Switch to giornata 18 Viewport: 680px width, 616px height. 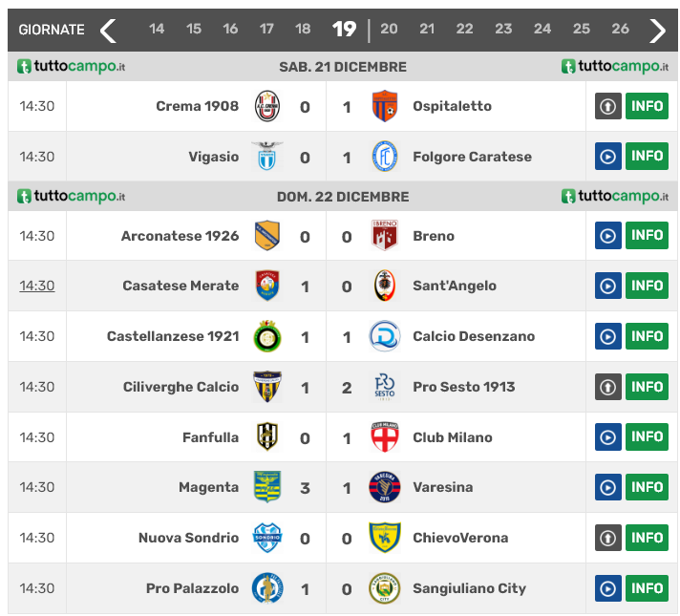click(303, 30)
